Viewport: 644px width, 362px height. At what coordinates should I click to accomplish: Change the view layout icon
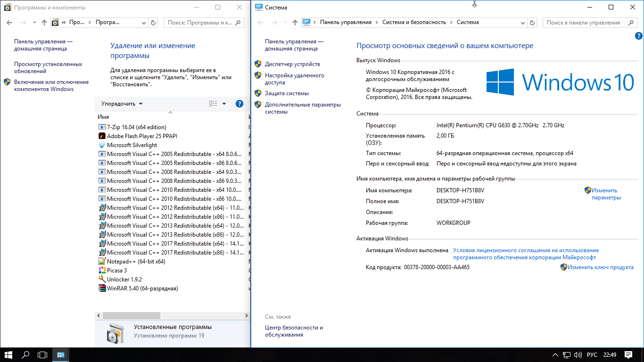213,104
